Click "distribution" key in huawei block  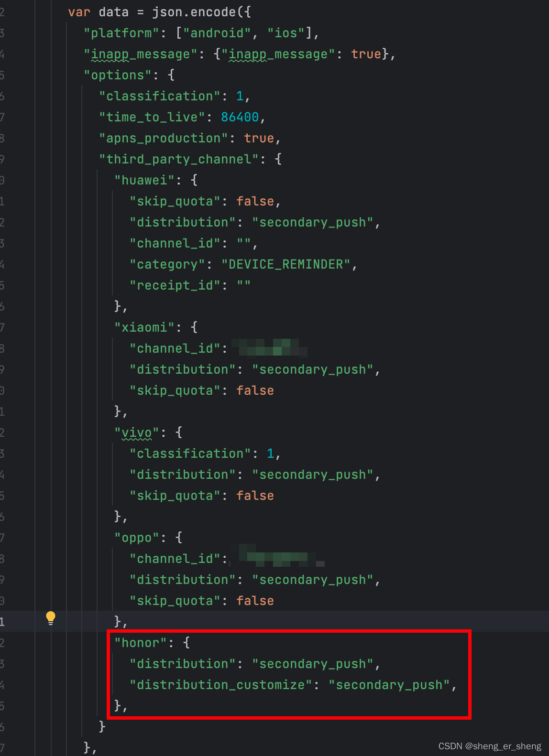183,222
